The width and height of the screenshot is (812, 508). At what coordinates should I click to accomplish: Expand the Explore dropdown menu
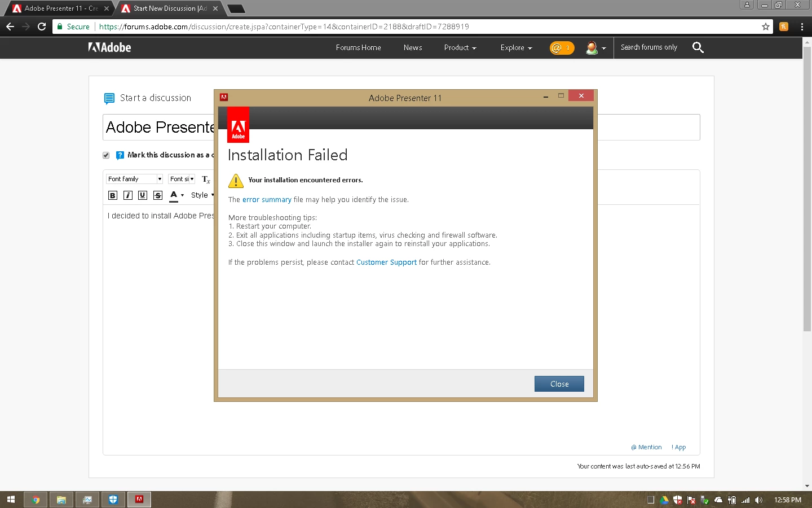click(516, 48)
